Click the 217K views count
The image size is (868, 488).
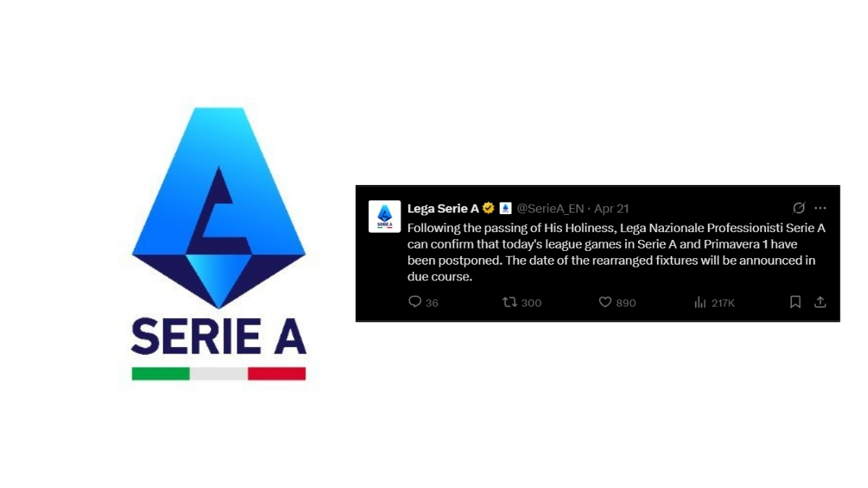pyautogui.click(x=723, y=303)
